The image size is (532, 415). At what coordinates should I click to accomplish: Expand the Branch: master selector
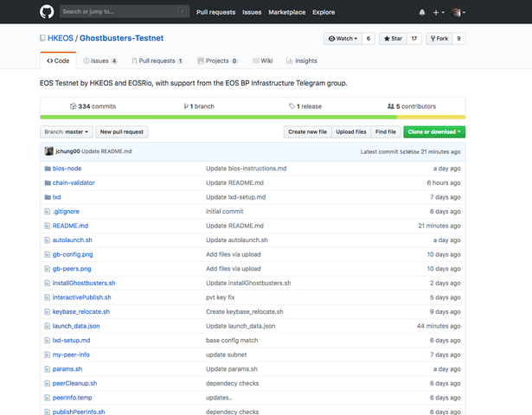[66, 131]
